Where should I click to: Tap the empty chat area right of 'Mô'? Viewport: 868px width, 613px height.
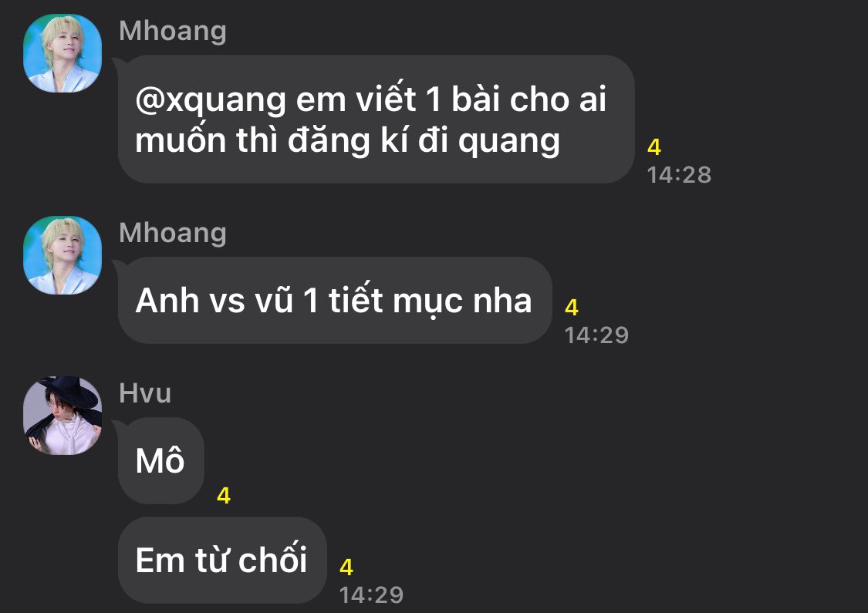coord(526,461)
